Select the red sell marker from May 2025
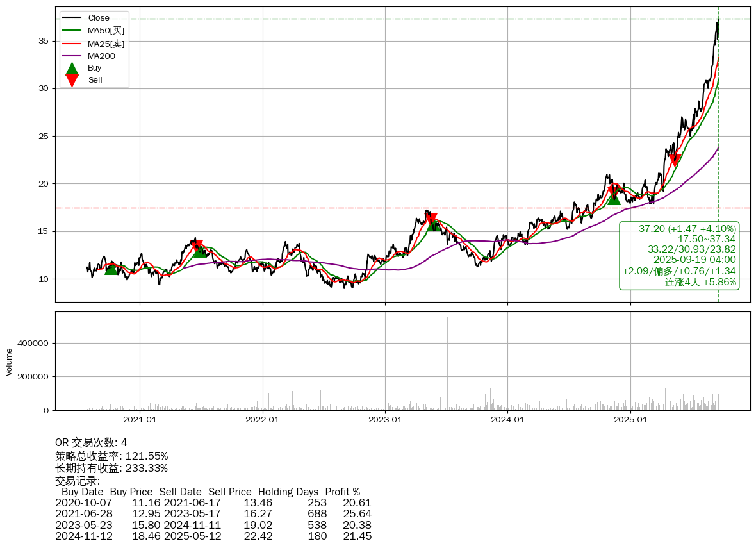Viewport: 756px width, 548px height. (675, 160)
